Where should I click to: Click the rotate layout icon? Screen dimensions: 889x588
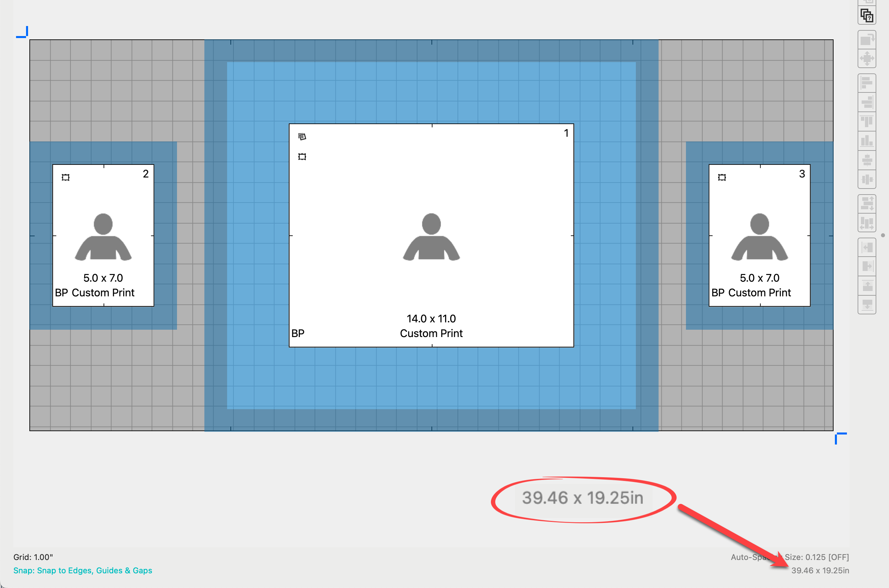[x=867, y=40]
